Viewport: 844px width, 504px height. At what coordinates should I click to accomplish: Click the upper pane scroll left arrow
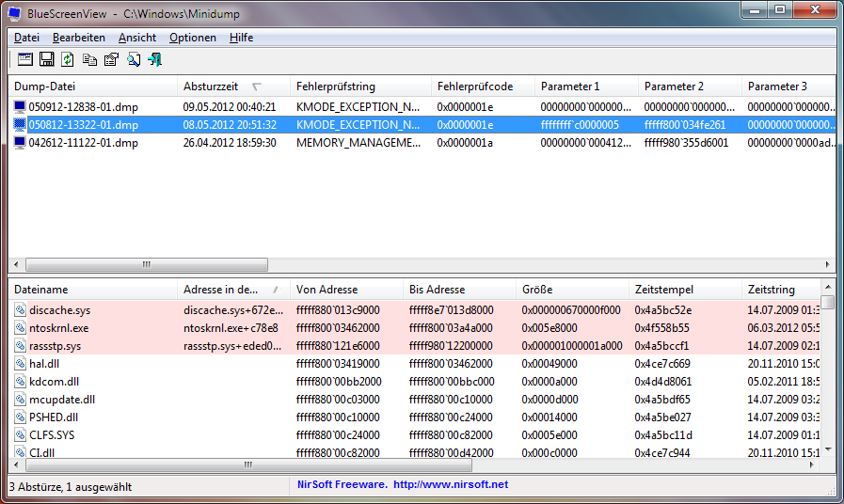(16, 264)
